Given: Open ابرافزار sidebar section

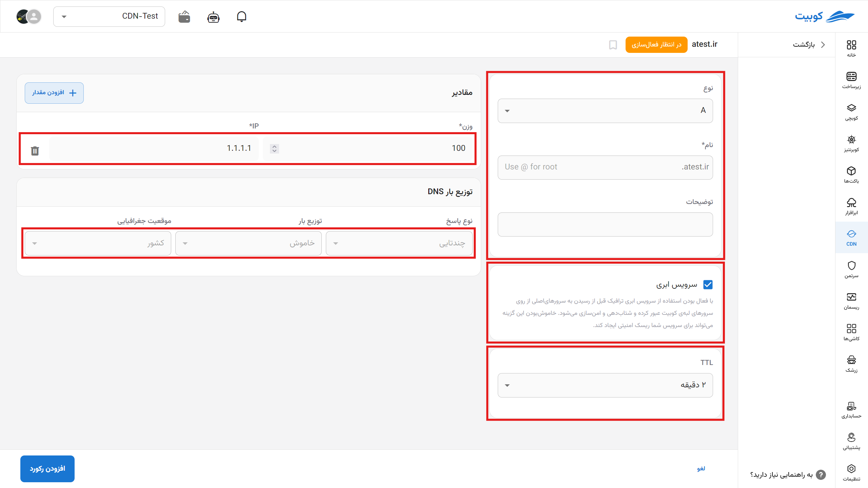Looking at the screenshot, I should pos(851,206).
